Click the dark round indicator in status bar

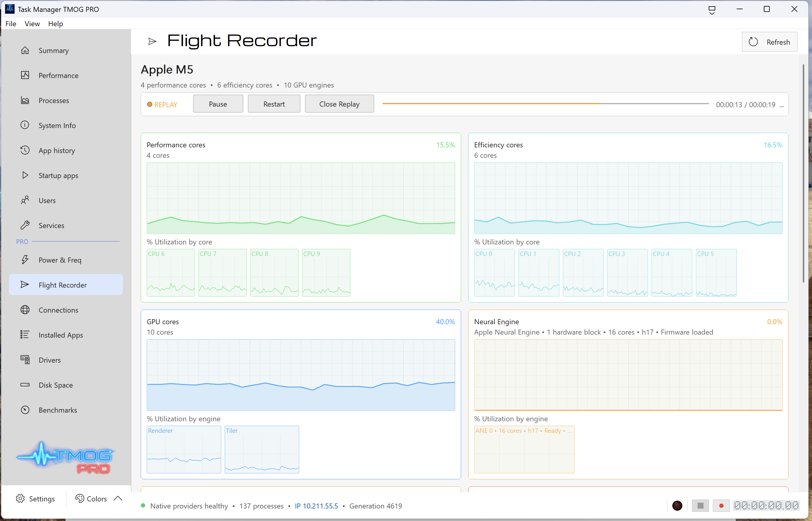pyautogui.click(x=677, y=506)
